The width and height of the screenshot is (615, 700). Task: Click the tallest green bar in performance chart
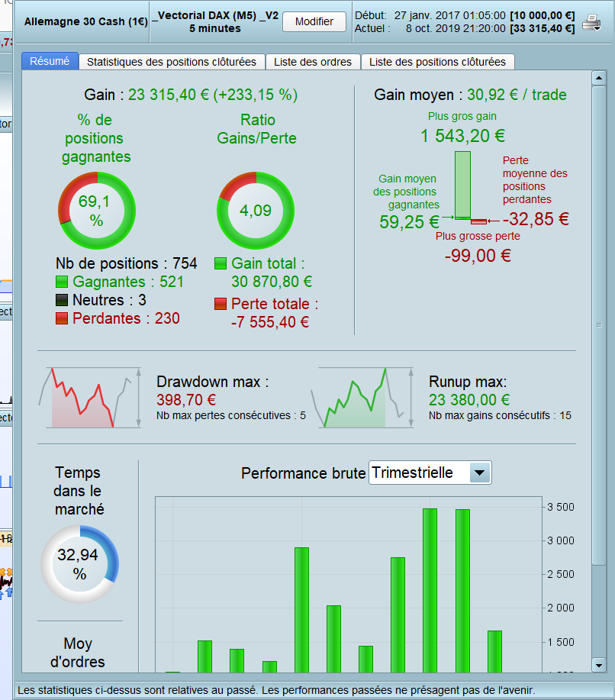click(x=430, y=591)
